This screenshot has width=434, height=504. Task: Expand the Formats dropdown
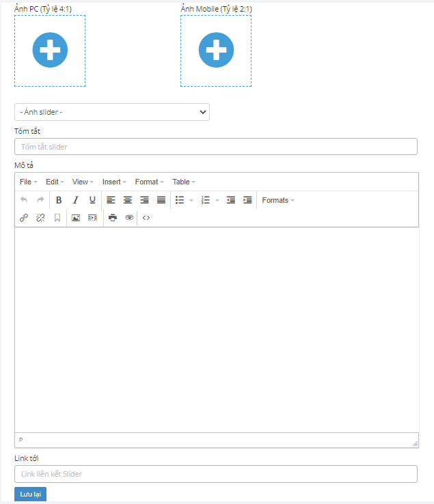[278, 200]
